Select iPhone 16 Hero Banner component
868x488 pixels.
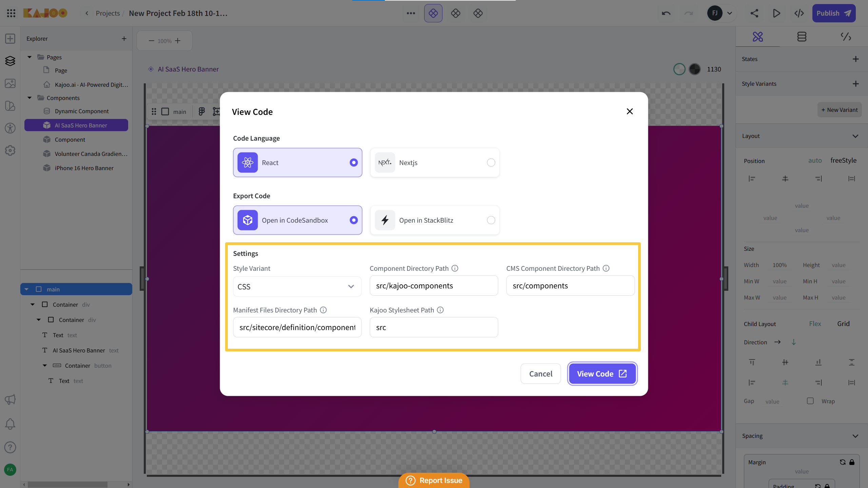84,168
